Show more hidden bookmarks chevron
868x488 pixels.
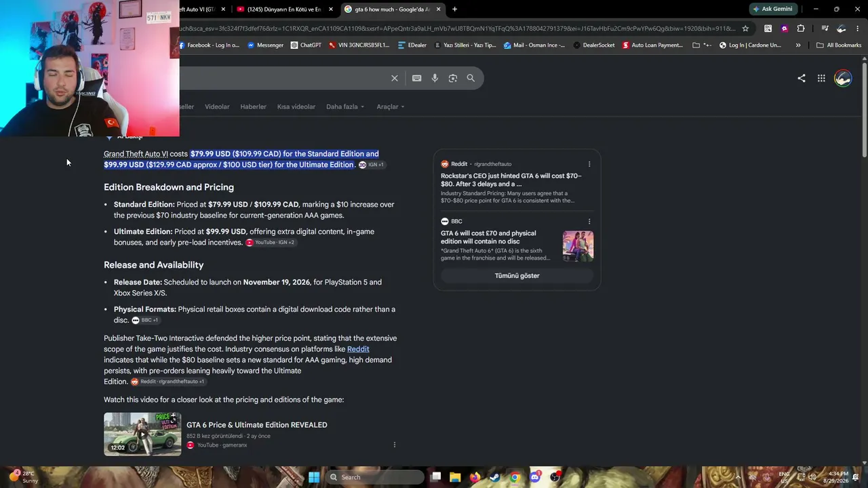798,45
